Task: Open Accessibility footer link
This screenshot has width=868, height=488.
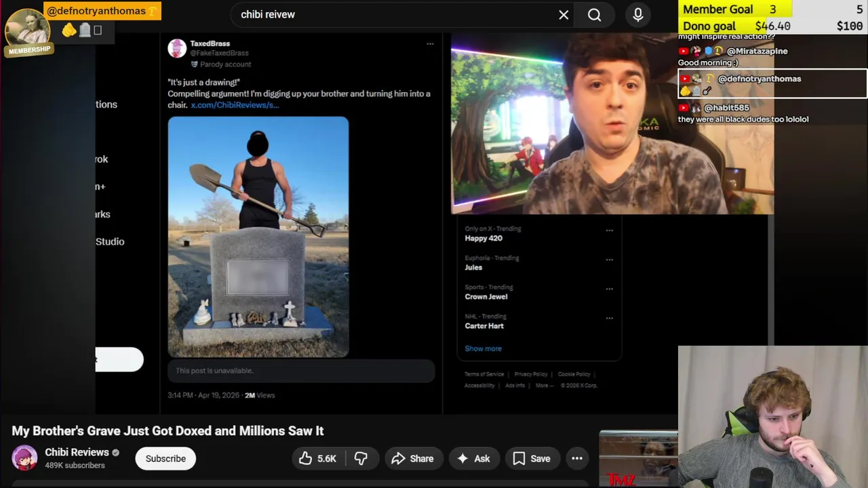Action: (479, 386)
